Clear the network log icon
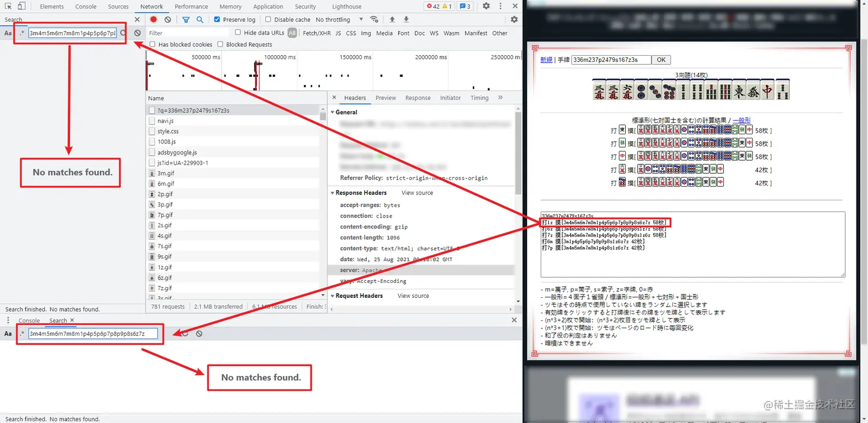868x423 pixels. tap(168, 20)
